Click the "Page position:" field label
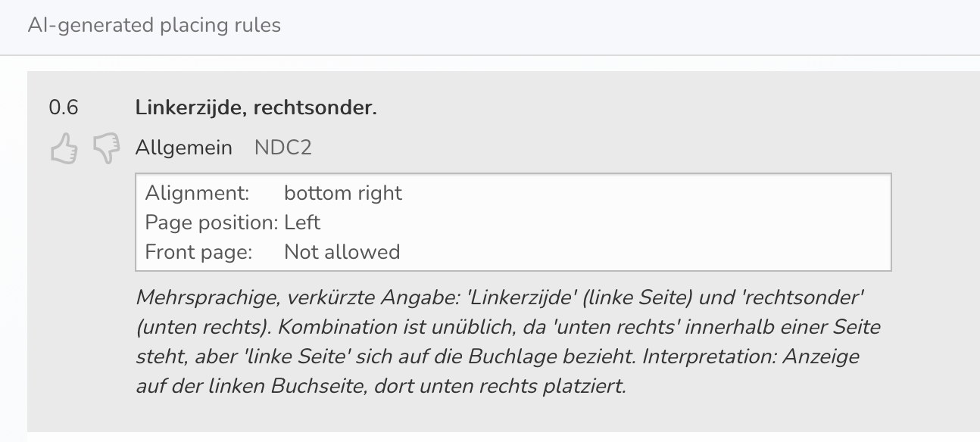 211,223
